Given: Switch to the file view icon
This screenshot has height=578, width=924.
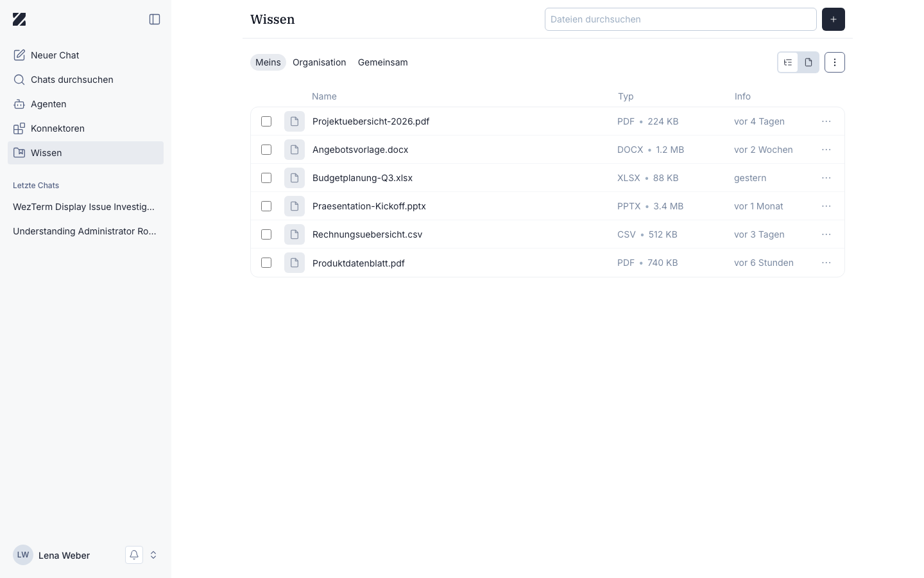Looking at the screenshot, I should [x=809, y=62].
